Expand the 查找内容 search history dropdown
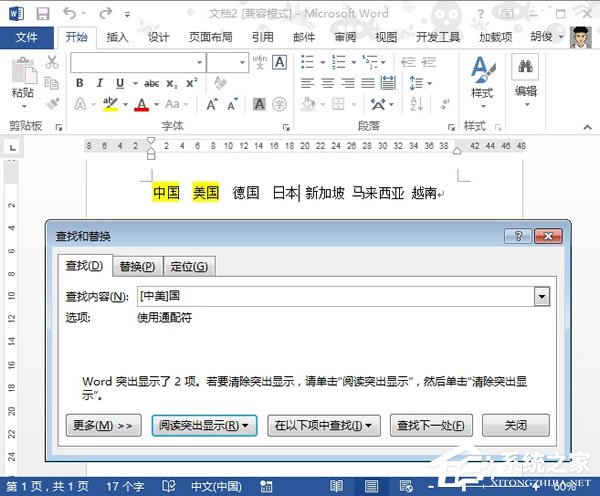 (542, 297)
